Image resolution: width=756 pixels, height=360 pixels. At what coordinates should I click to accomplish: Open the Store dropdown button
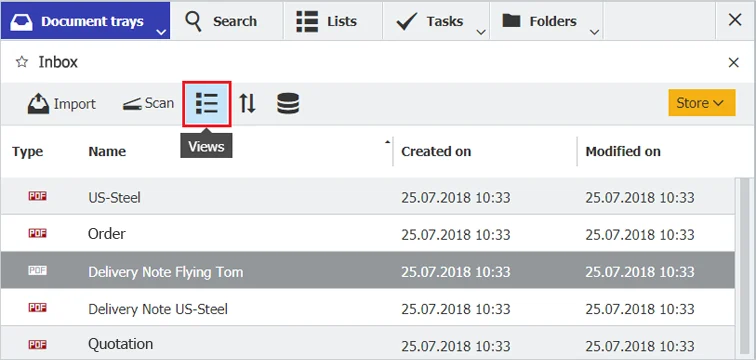coord(702,103)
